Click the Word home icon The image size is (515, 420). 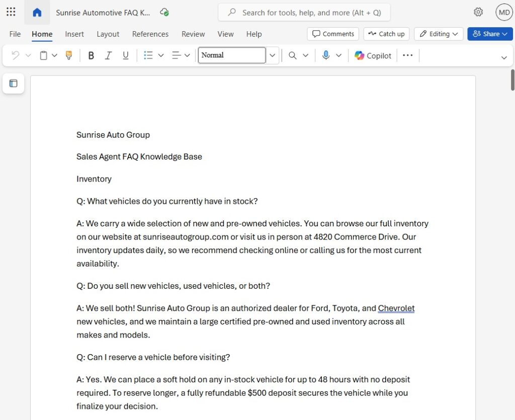[37, 13]
